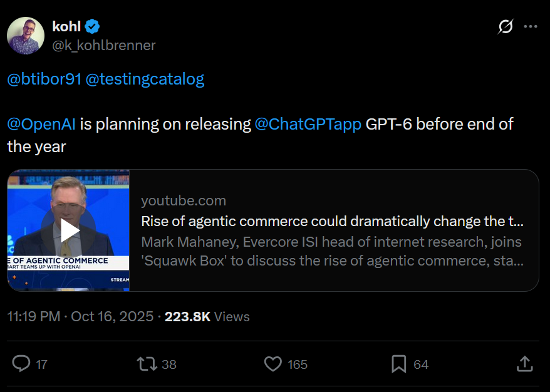Repost this tweet using the retweet icon

pos(148,363)
